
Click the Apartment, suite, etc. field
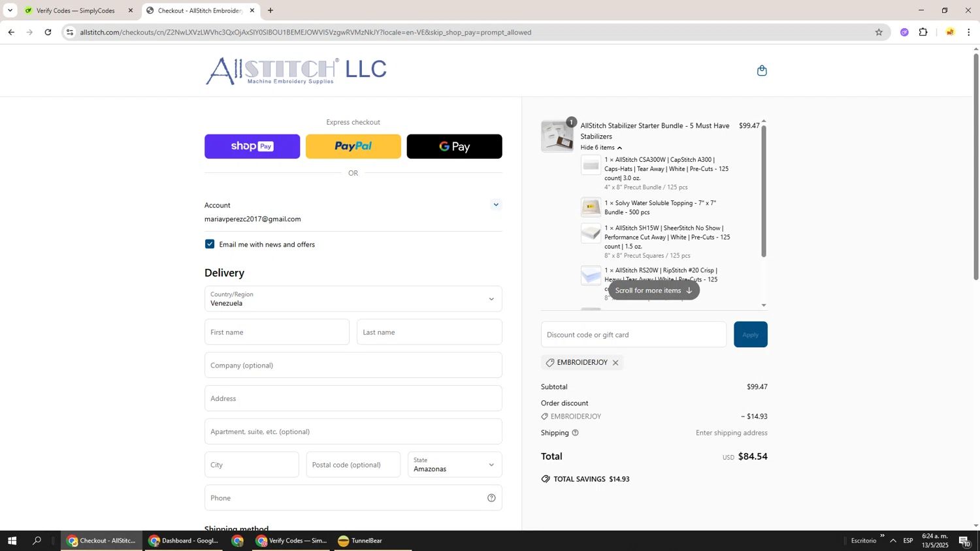pos(353,432)
